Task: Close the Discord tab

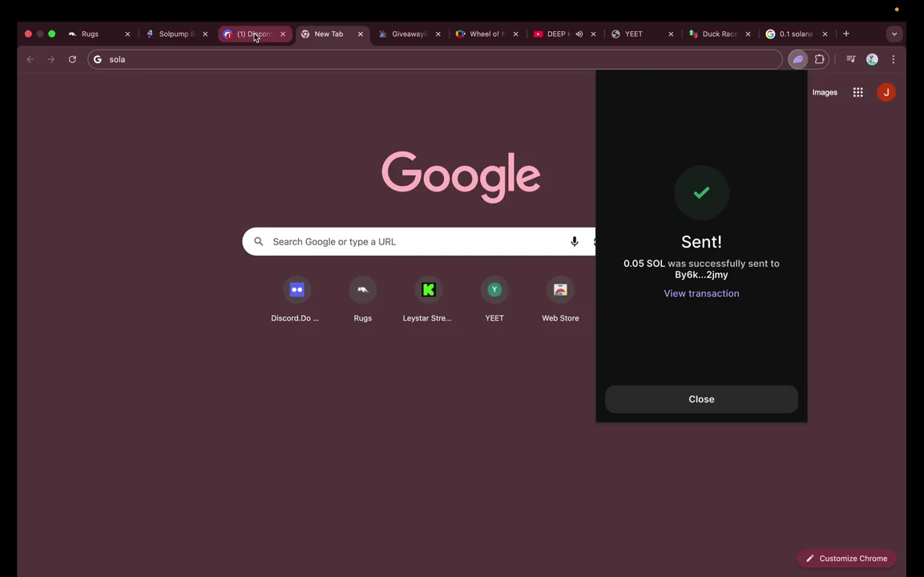Action: pyautogui.click(x=283, y=34)
